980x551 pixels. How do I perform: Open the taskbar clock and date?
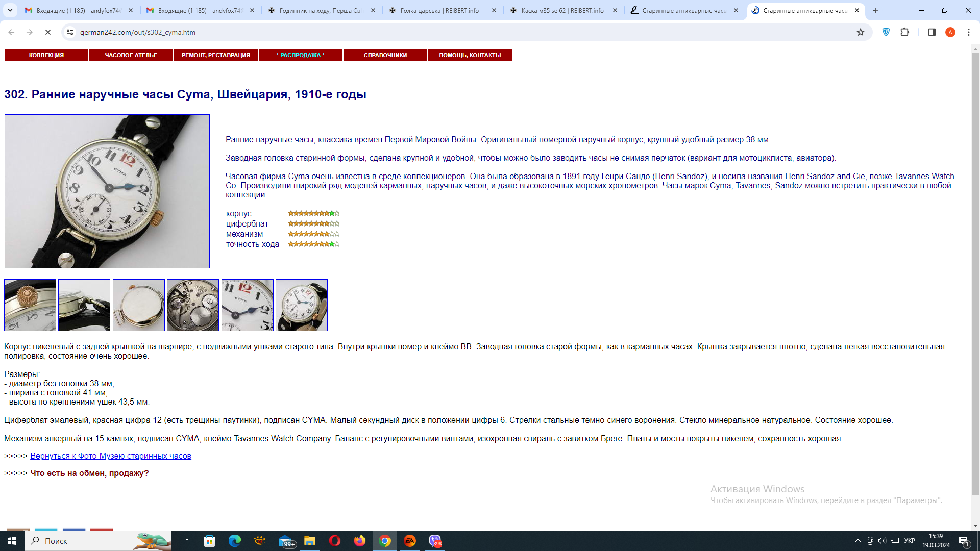(936, 541)
